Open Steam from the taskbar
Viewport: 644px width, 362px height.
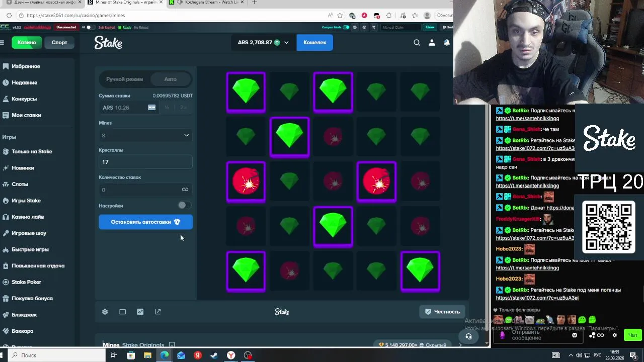pyautogui.click(x=214, y=355)
